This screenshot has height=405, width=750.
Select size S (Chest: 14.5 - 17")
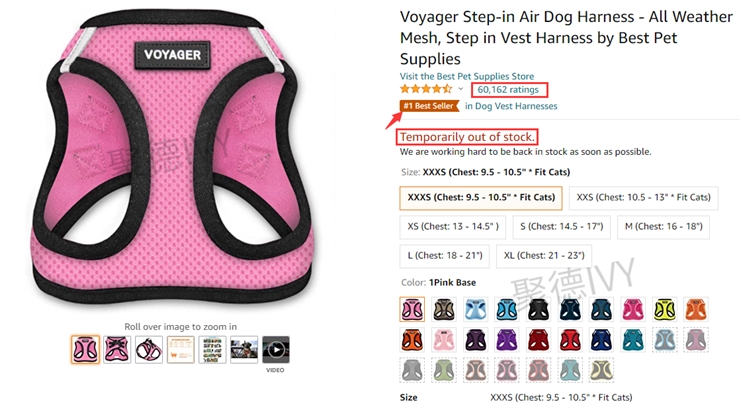[x=562, y=227]
